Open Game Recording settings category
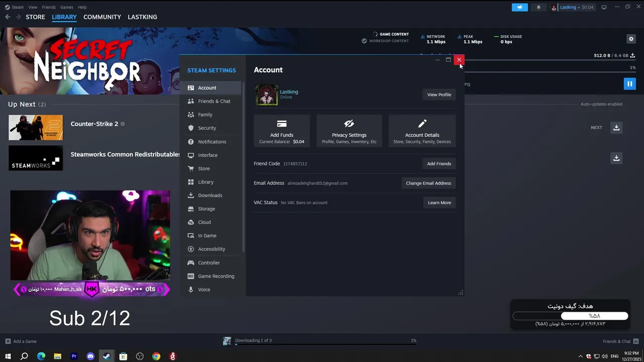The height and width of the screenshot is (362, 644). pos(212,276)
